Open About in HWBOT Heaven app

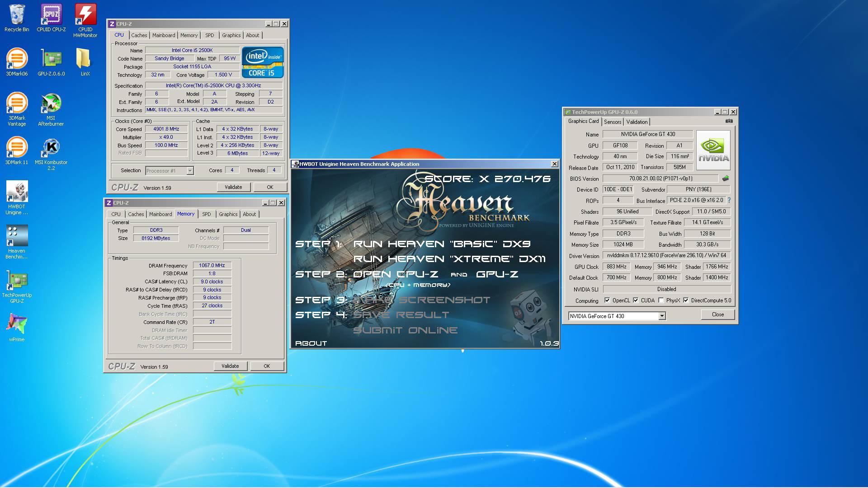pyautogui.click(x=311, y=343)
